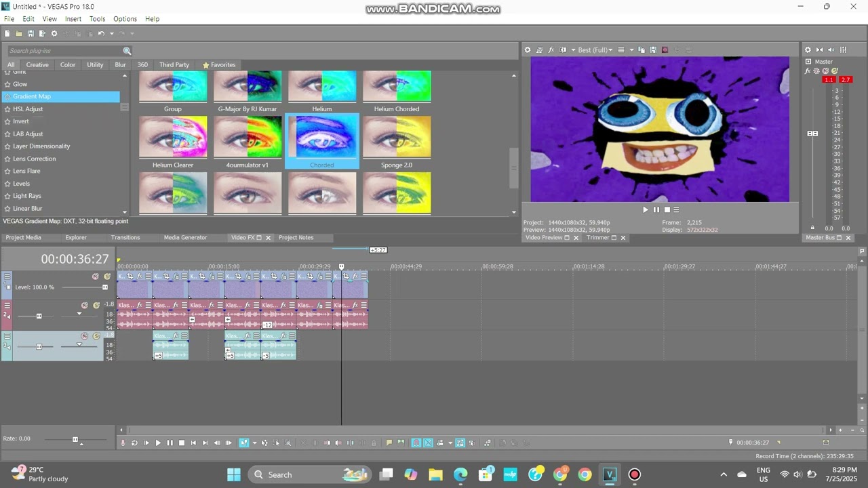Toggle split screen view in preview
The width and height of the screenshot is (868, 488).
pyautogui.click(x=563, y=49)
